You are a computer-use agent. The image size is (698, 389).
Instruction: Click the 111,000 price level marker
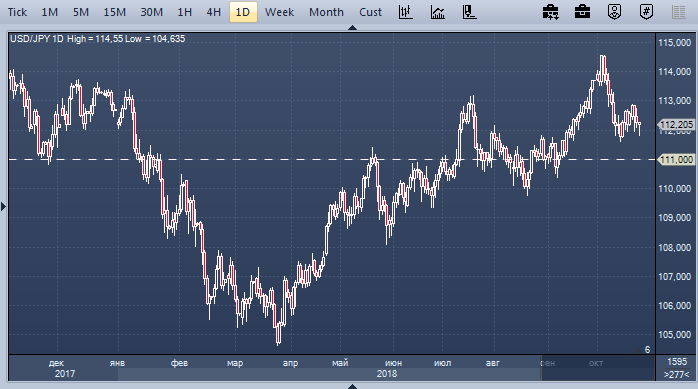676,159
